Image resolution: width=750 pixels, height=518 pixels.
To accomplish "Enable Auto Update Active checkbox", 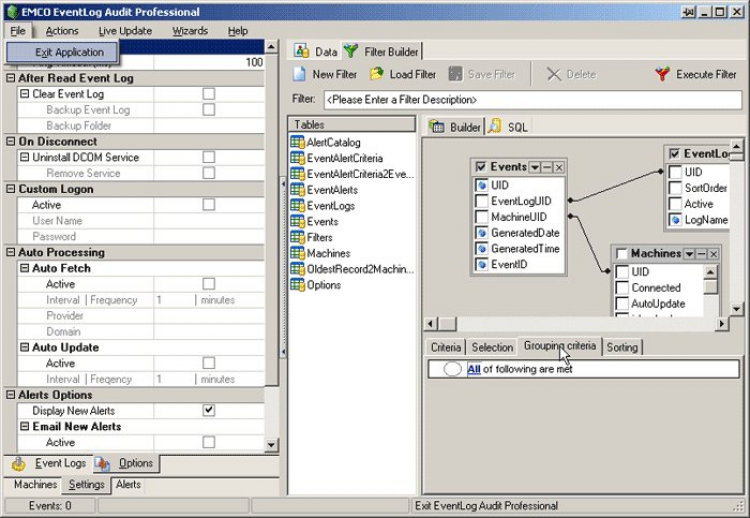I will pyautogui.click(x=209, y=363).
